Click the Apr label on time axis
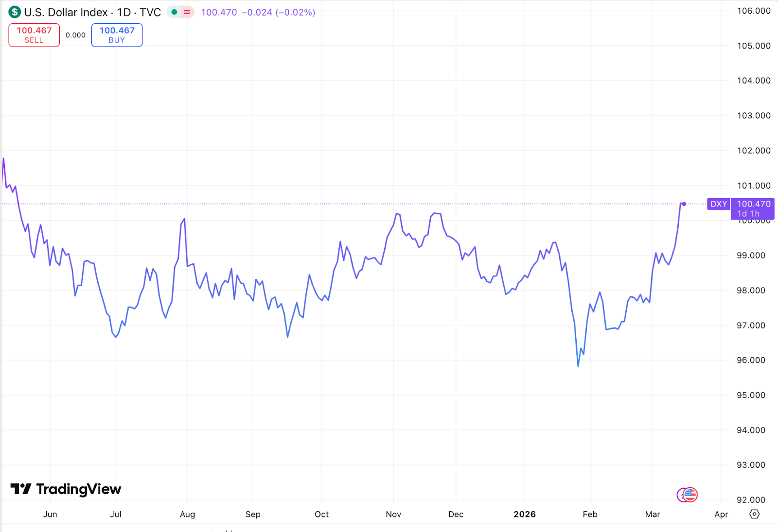Screen dimensions: 778x532 click(721, 514)
